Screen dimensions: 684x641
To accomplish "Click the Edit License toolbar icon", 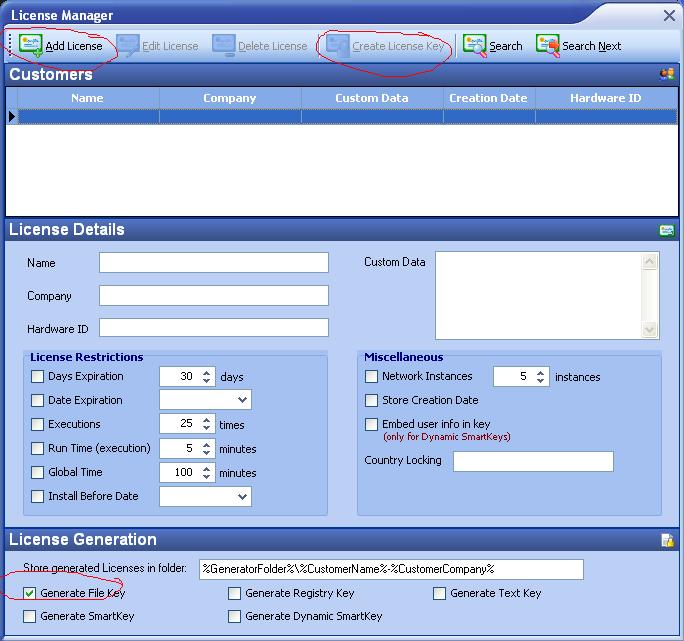I will [127, 45].
